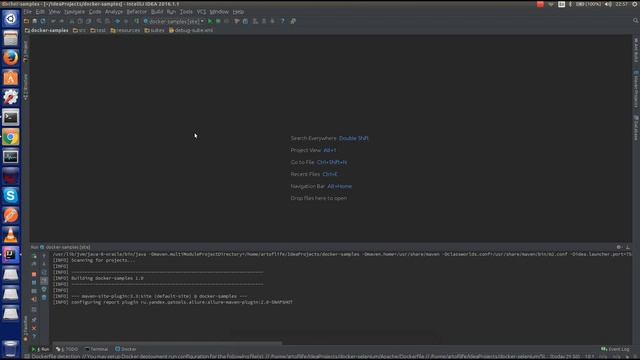Open the Edit menu
The height and width of the screenshot is (360, 640).
coord(40,12)
